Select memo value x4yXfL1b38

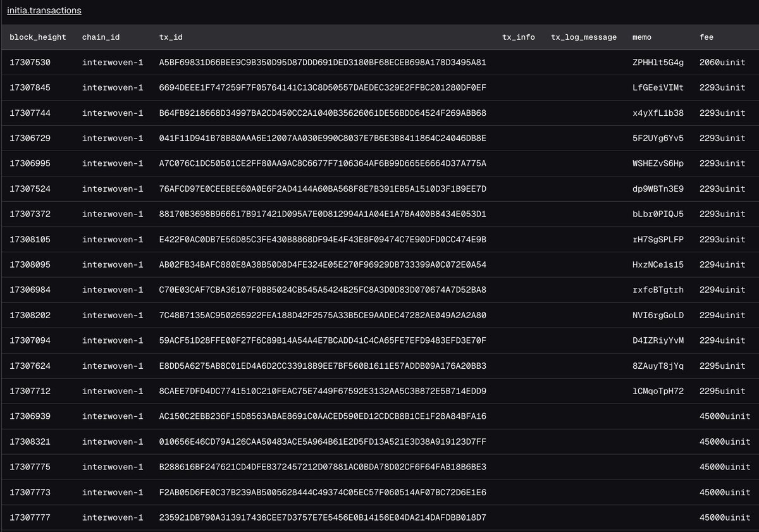pos(658,113)
